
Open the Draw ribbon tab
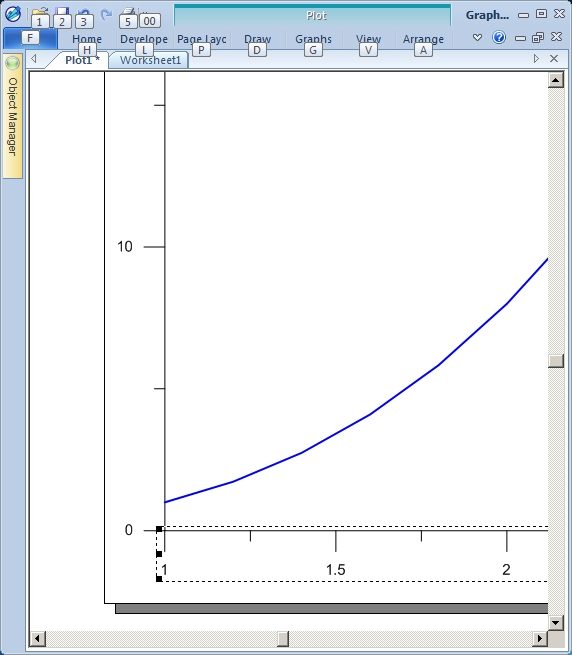coord(257,39)
